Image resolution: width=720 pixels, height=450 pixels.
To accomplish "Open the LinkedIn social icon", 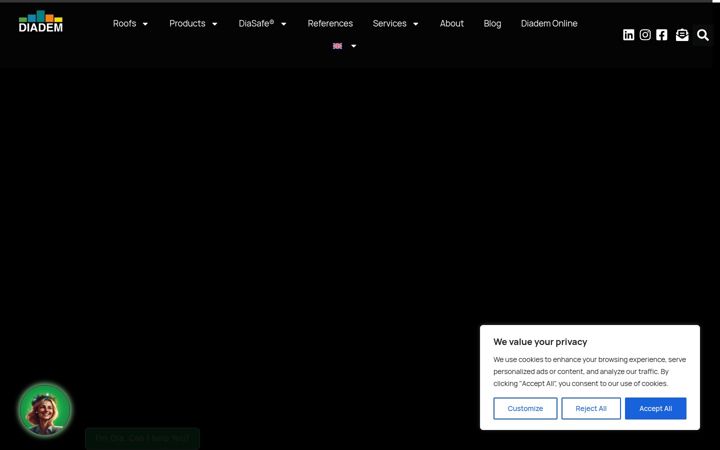I will (x=628, y=35).
